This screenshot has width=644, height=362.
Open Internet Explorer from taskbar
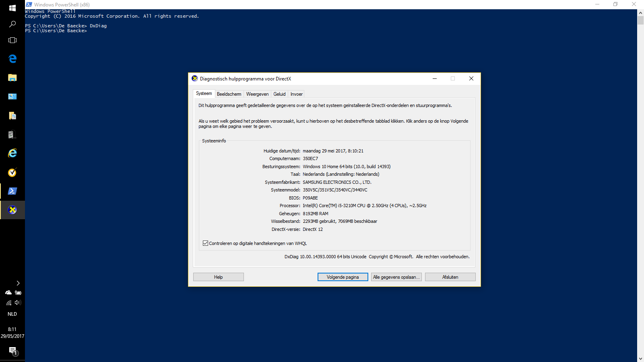[x=12, y=153]
